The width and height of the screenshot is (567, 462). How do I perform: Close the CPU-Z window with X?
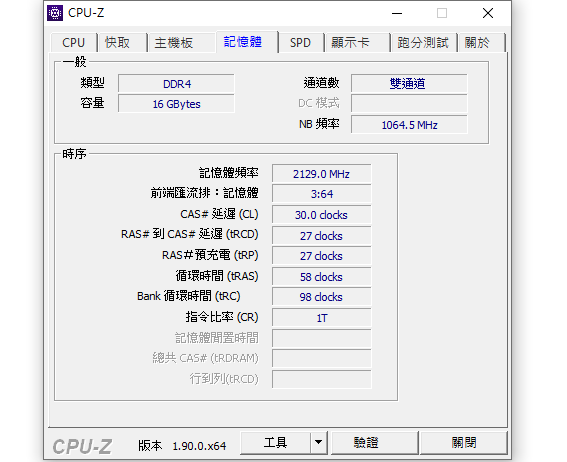(488, 13)
